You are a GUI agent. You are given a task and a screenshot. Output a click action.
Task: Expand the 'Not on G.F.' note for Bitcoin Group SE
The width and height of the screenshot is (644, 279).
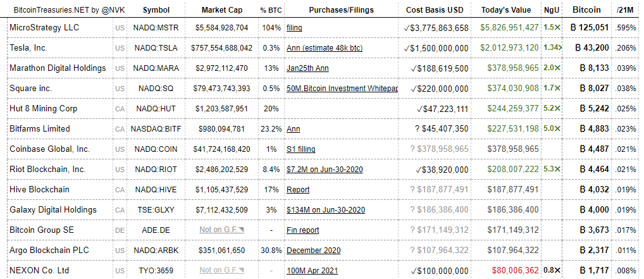pyautogui.click(x=221, y=230)
